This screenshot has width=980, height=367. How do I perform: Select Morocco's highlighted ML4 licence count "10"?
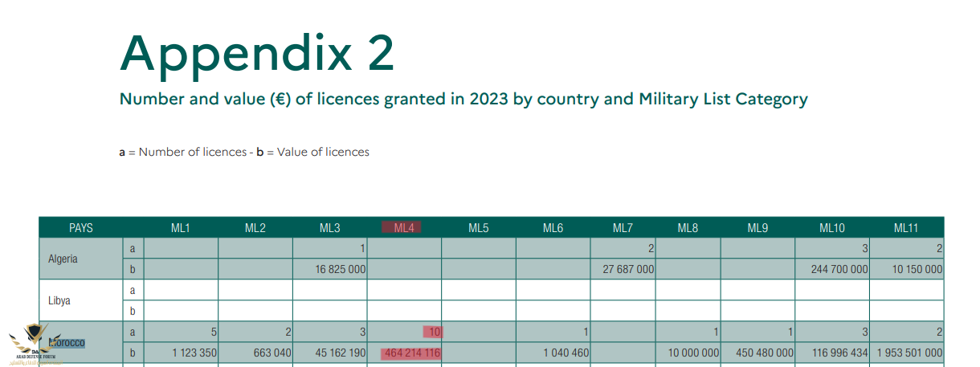[433, 332]
